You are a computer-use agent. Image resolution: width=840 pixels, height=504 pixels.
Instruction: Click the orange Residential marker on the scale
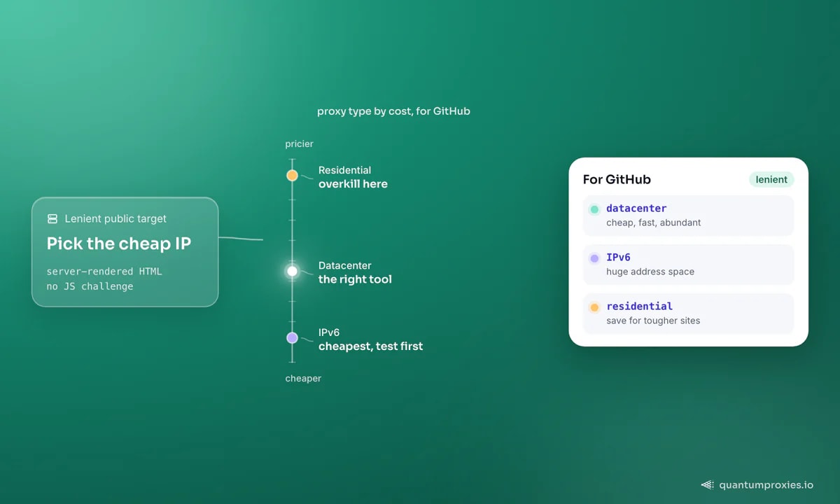click(x=292, y=176)
